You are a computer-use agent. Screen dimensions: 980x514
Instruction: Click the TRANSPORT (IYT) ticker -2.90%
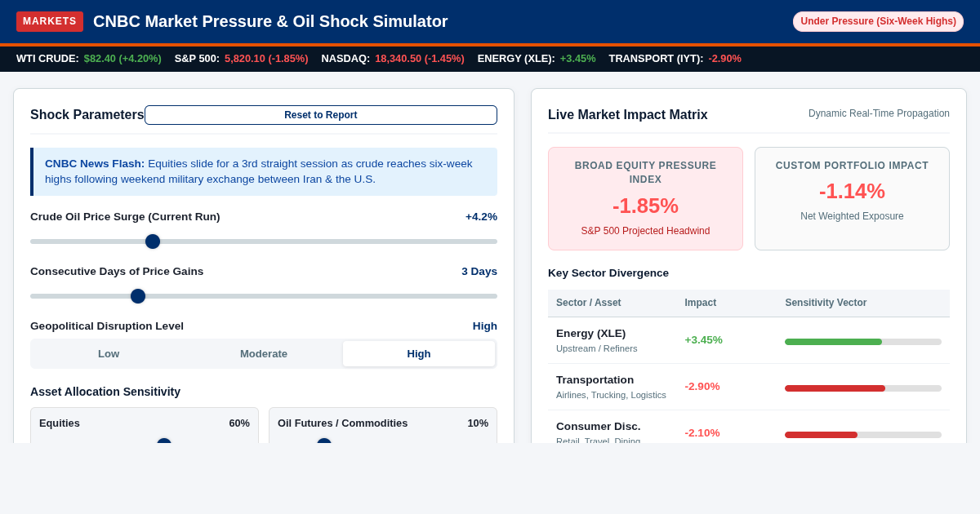[x=724, y=59]
